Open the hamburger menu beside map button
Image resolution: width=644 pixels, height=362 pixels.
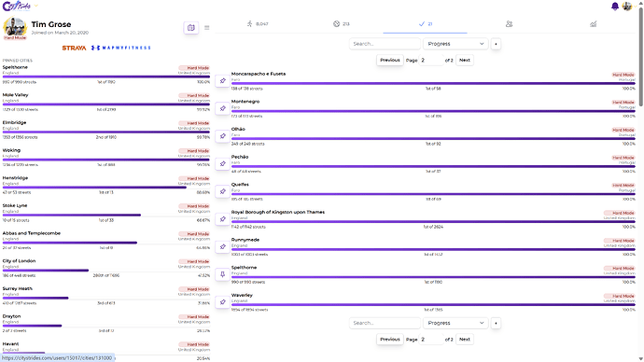[206, 27]
